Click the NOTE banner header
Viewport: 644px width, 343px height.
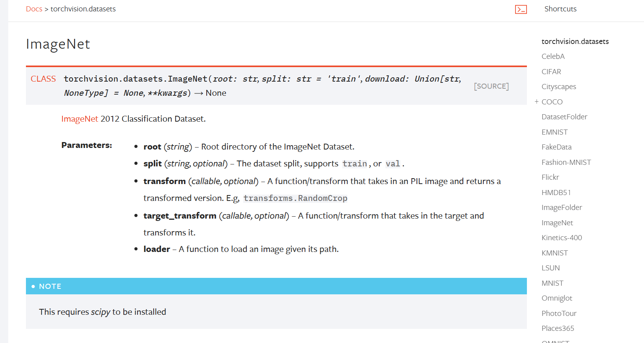pos(276,286)
